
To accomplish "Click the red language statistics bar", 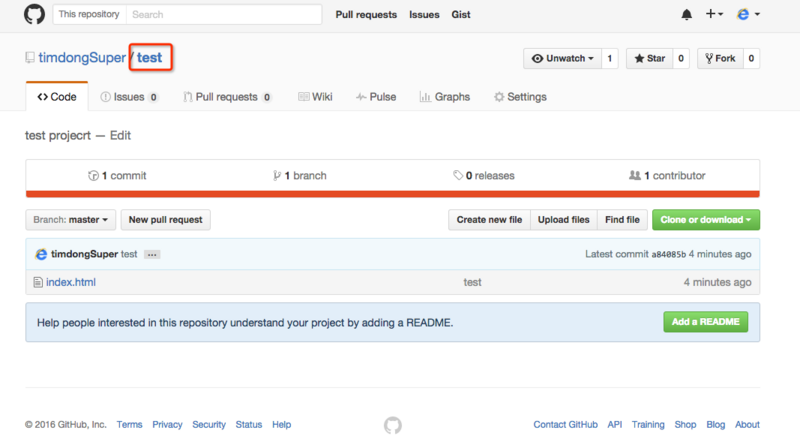I will tap(393, 194).
